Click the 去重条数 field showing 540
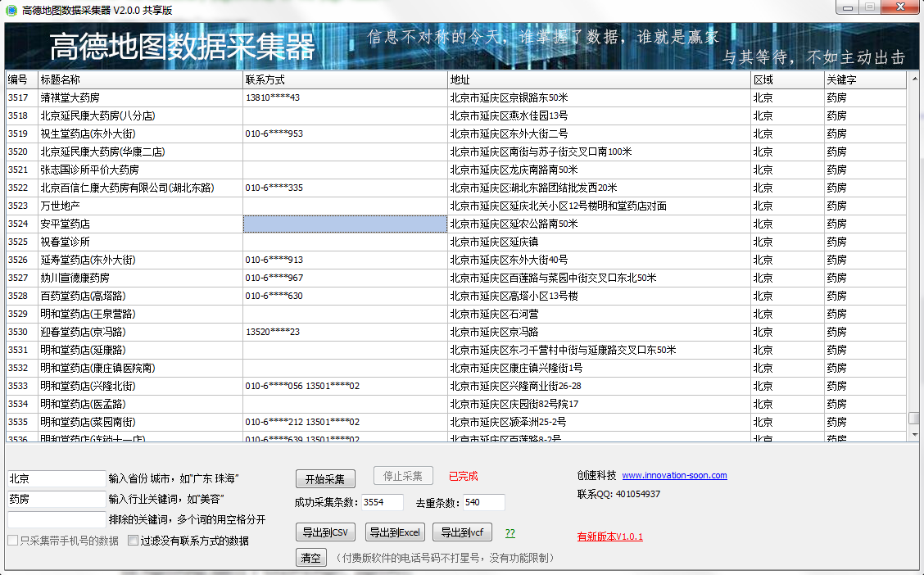924x575 pixels. pos(484,503)
